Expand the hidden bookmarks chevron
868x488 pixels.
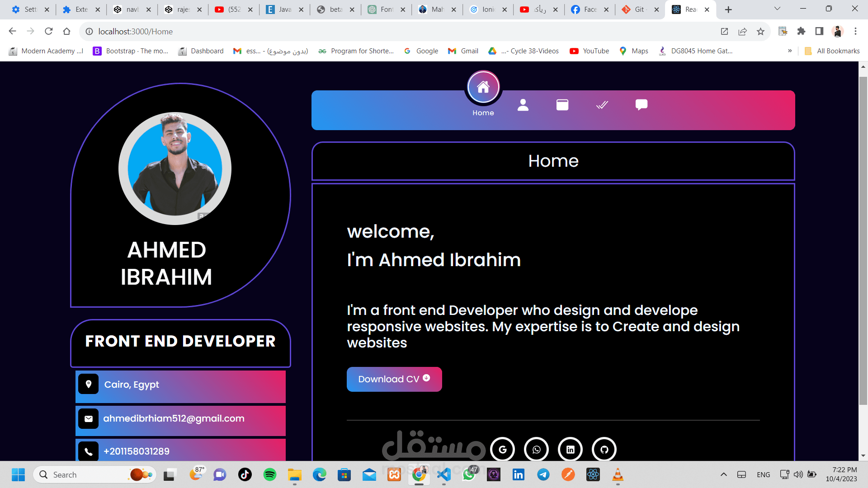[790, 51]
